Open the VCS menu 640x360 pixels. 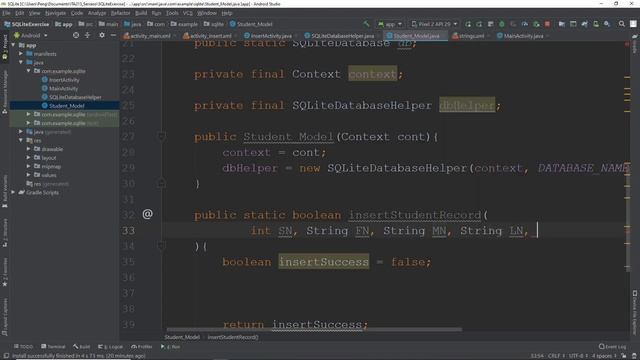point(187,13)
